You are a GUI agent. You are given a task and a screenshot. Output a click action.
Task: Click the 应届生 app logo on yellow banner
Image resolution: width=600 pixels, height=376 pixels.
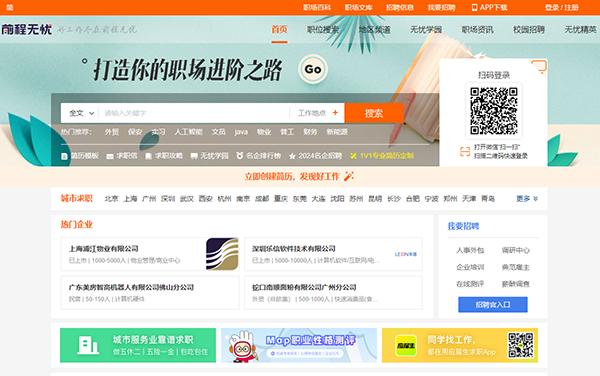pyautogui.click(x=406, y=345)
